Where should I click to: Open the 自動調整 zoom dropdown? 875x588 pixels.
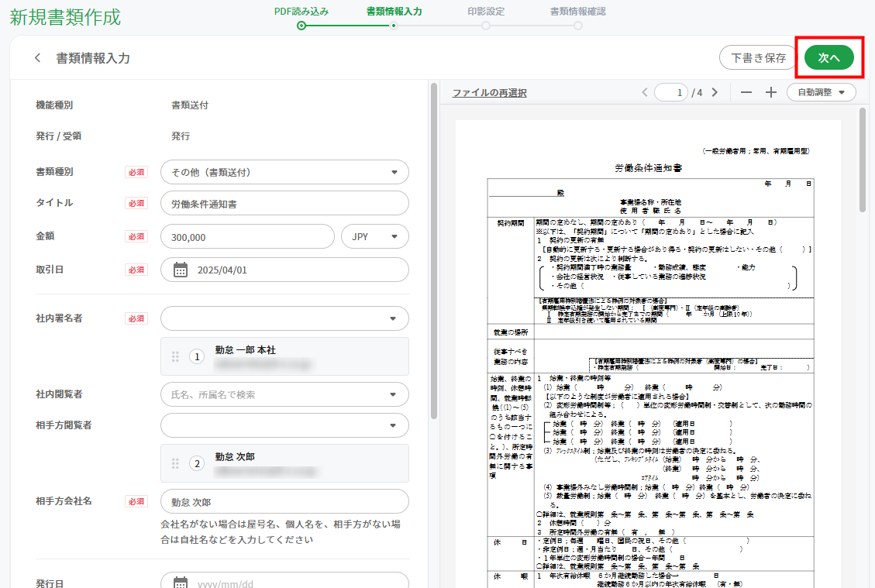821,93
